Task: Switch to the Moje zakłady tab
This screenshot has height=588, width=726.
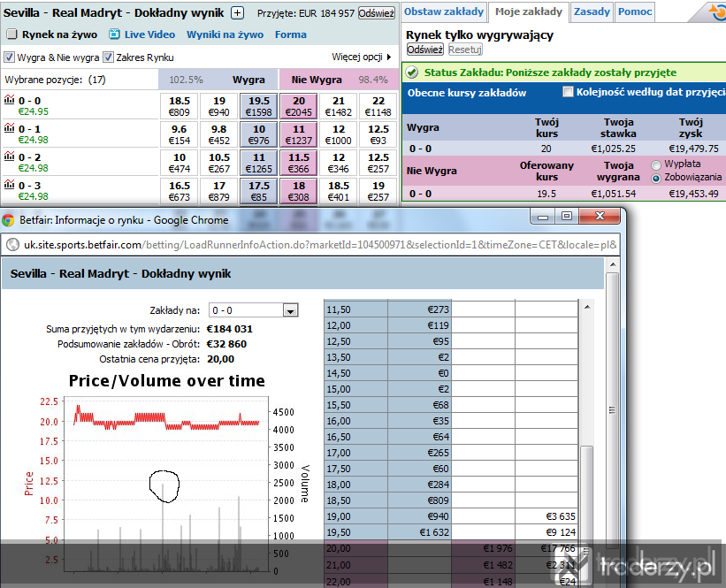Action: click(528, 11)
